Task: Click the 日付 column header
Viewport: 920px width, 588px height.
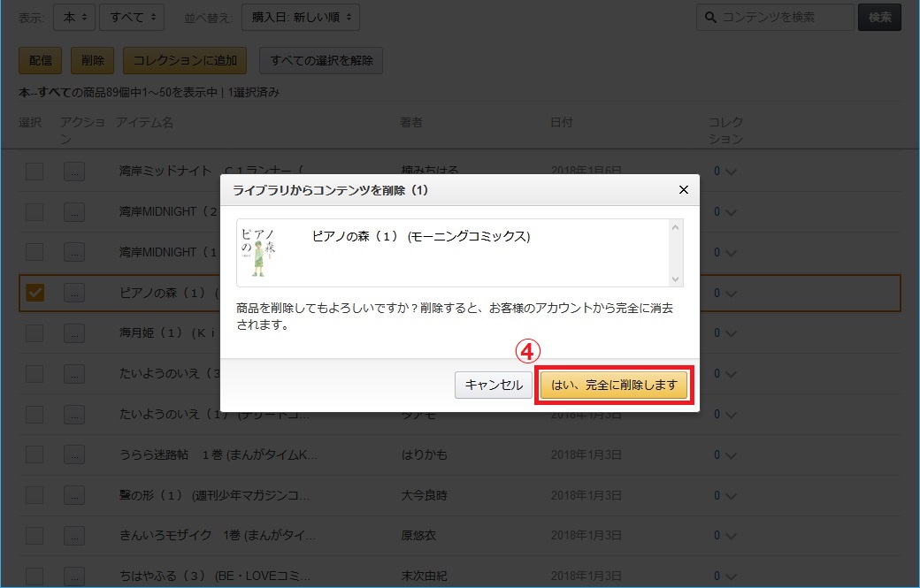Action: (561, 122)
